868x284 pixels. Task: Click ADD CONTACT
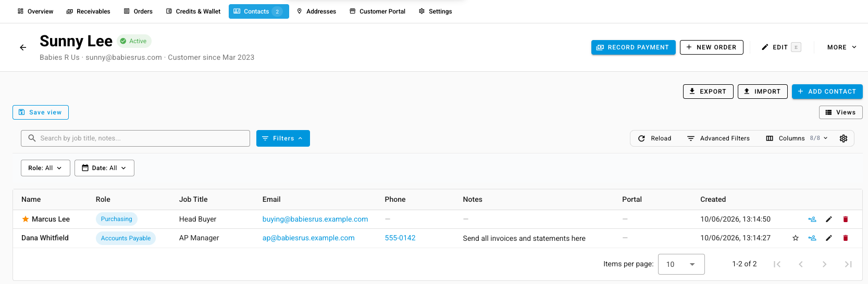pyautogui.click(x=827, y=92)
